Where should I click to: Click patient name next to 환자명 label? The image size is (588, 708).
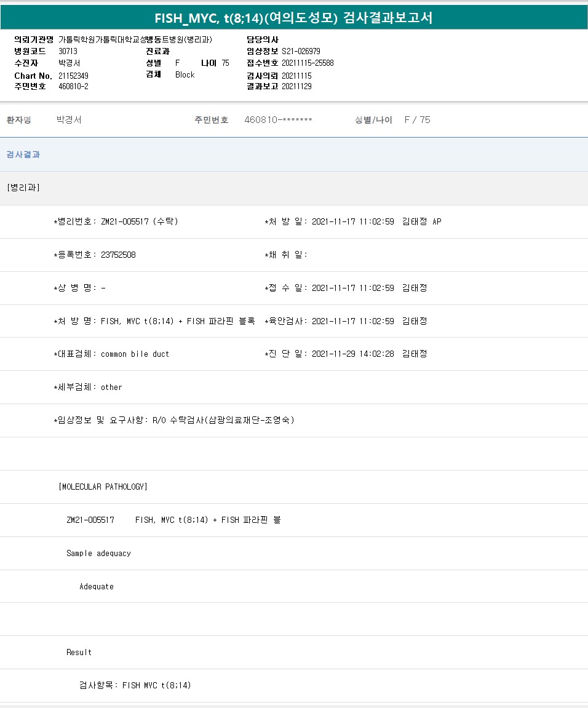tap(69, 120)
